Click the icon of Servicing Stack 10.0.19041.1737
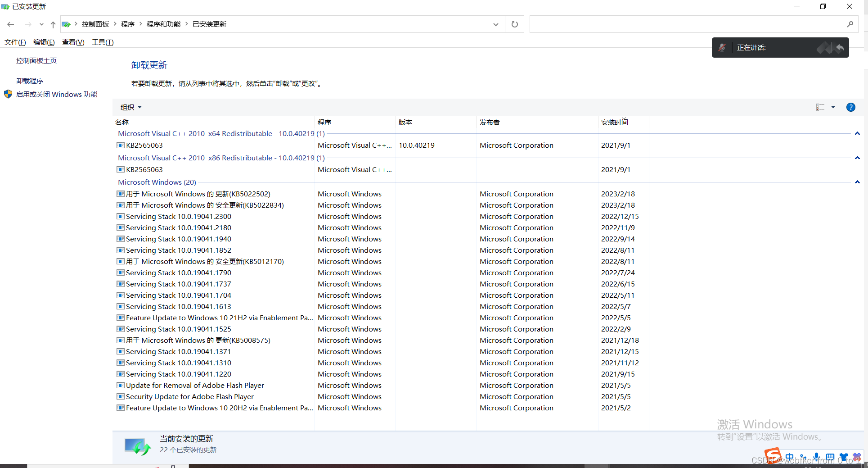This screenshot has height=468, width=868. [120, 284]
